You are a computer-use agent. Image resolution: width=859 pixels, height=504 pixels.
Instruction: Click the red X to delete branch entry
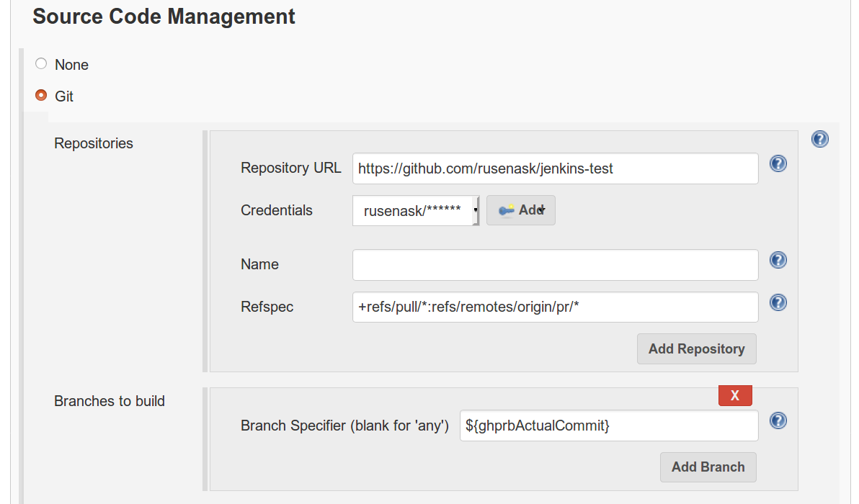(x=735, y=395)
